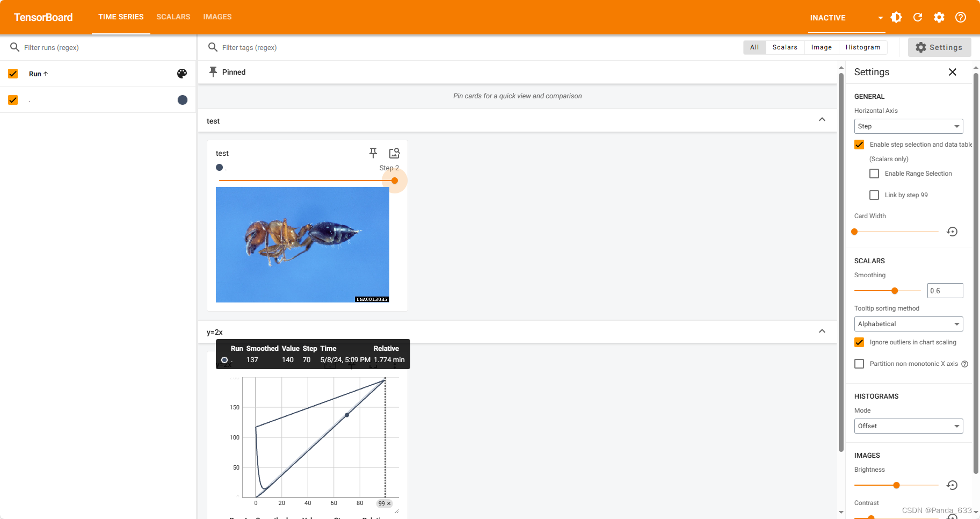Screen dimensions: 980x519
Task: Toggle the Run select-all checkbox
Action: point(13,74)
